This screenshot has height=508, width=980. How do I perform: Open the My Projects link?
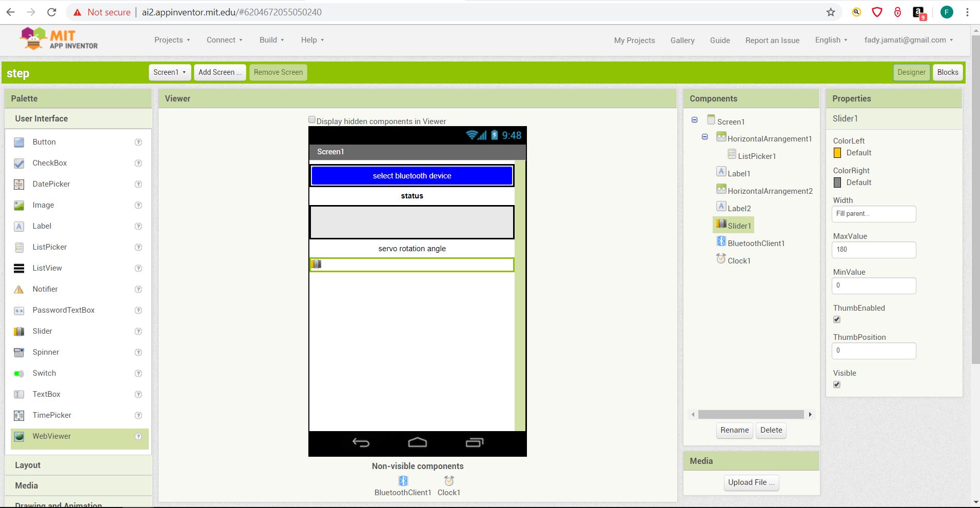click(x=634, y=40)
